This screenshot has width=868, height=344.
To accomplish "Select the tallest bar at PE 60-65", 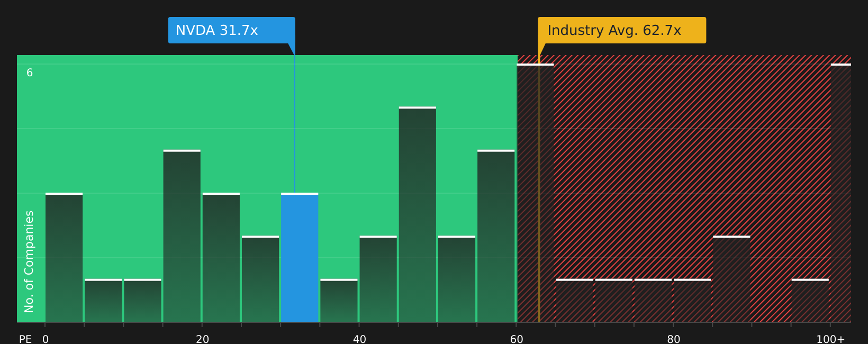I will [x=535, y=193].
